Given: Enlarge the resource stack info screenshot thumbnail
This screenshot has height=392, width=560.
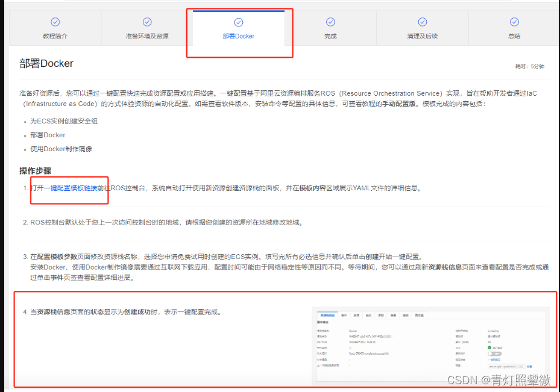Looking at the screenshot, I should pyautogui.click(x=431, y=345).
